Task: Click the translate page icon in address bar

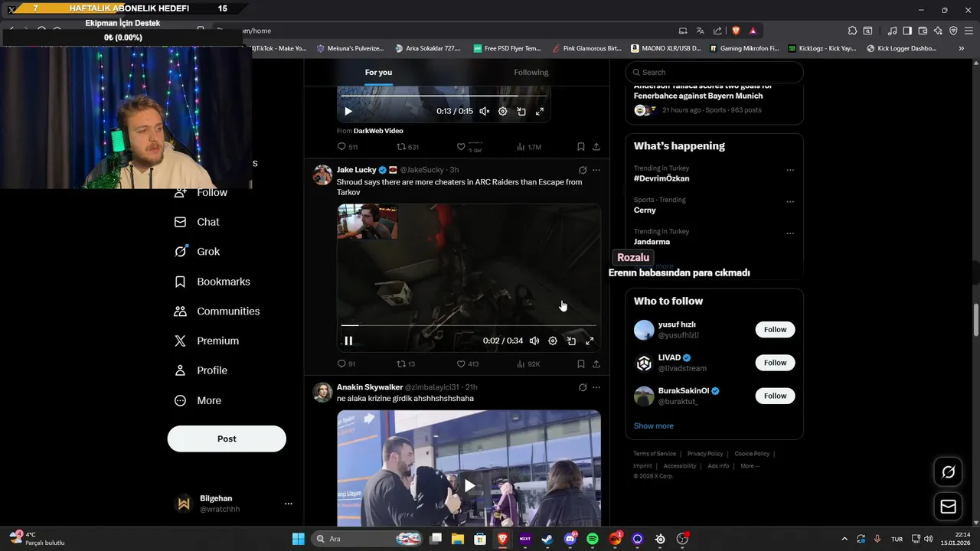Action: (700, 31)
